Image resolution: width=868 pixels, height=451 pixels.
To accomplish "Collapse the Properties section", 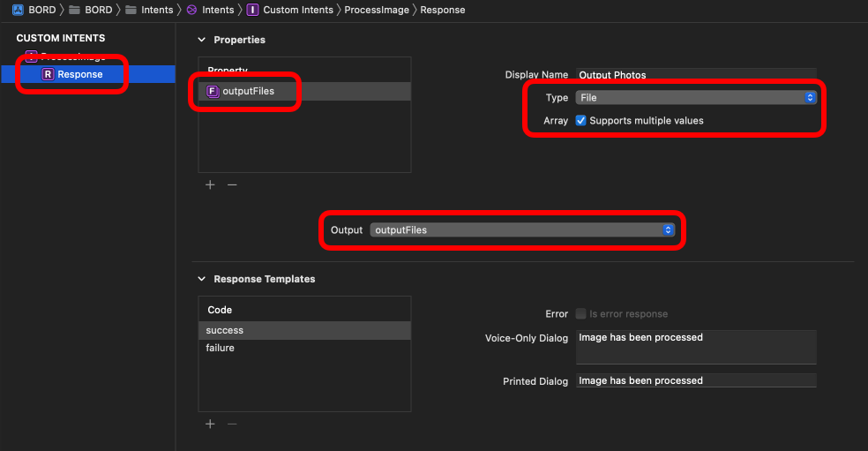I will 202,40.
